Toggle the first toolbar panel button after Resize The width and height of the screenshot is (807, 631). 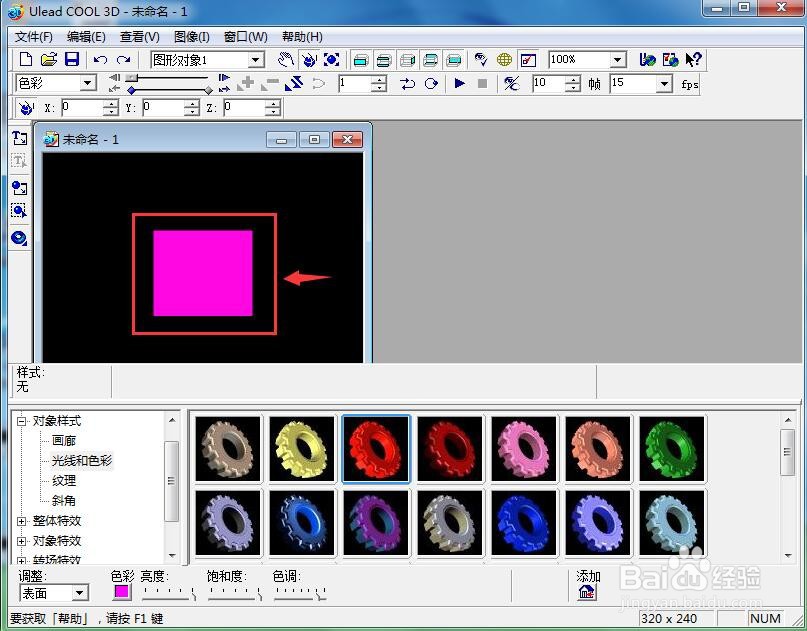click(361, 60)
